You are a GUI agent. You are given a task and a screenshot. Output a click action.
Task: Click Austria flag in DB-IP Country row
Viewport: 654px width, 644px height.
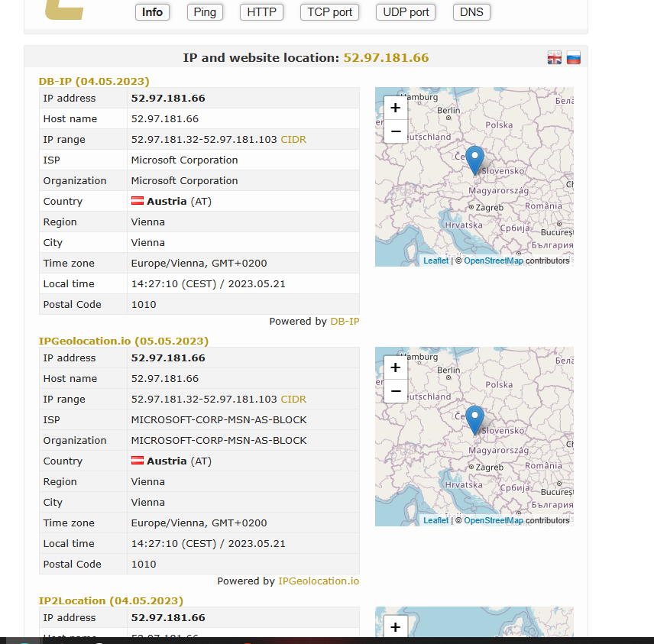[138, 201]
